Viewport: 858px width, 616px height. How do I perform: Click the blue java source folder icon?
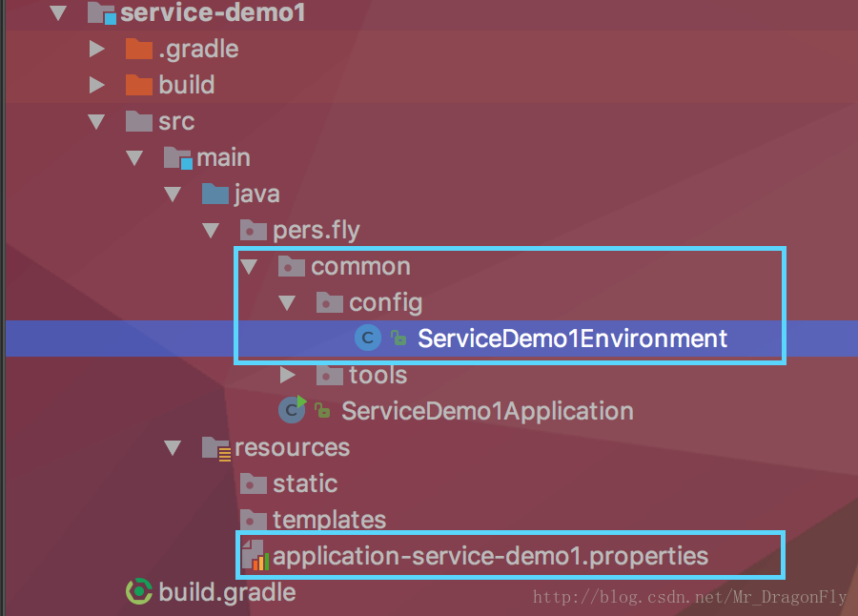pos(215,194)
